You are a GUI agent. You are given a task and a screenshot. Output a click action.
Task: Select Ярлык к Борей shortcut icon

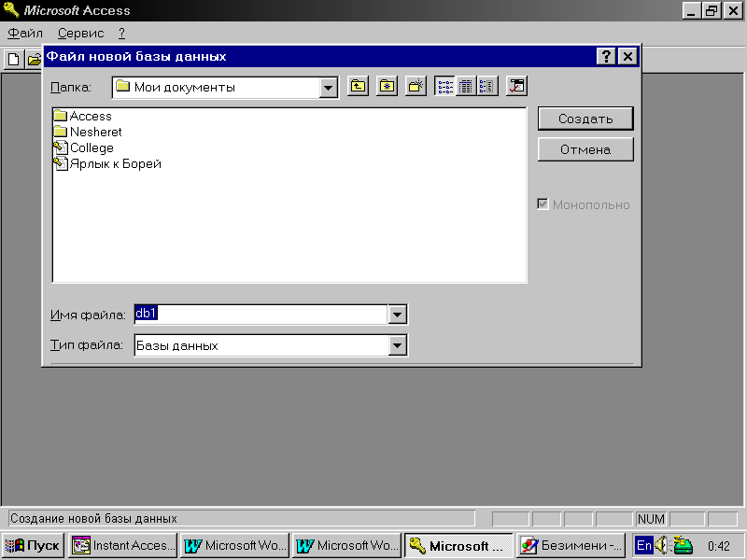pyautogui.click(x=61, y=163)
